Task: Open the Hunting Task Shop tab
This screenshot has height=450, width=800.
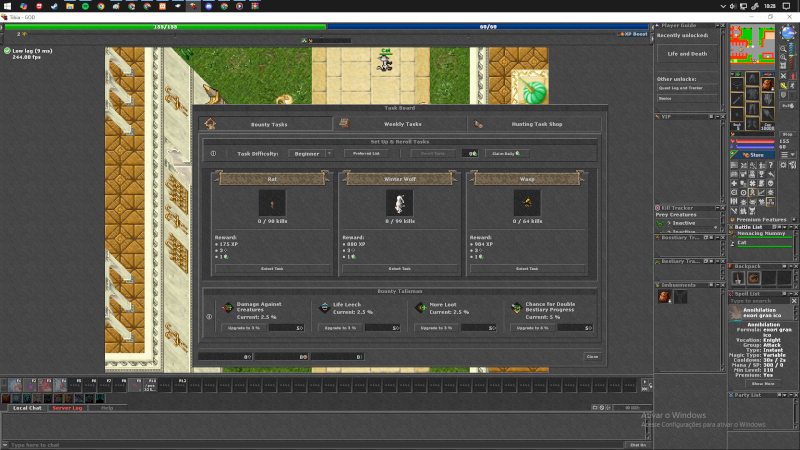Action: (x=534, y=124)
